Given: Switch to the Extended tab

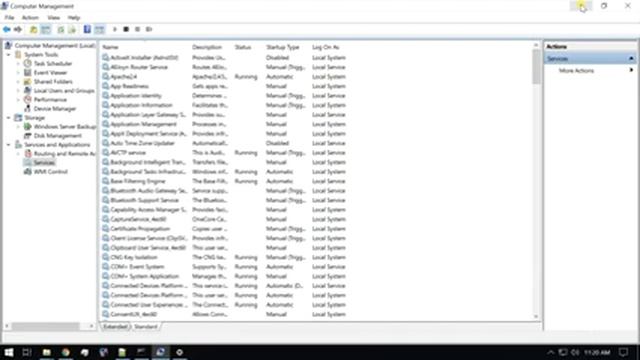Looking at the screenshot, I should 115,327.
